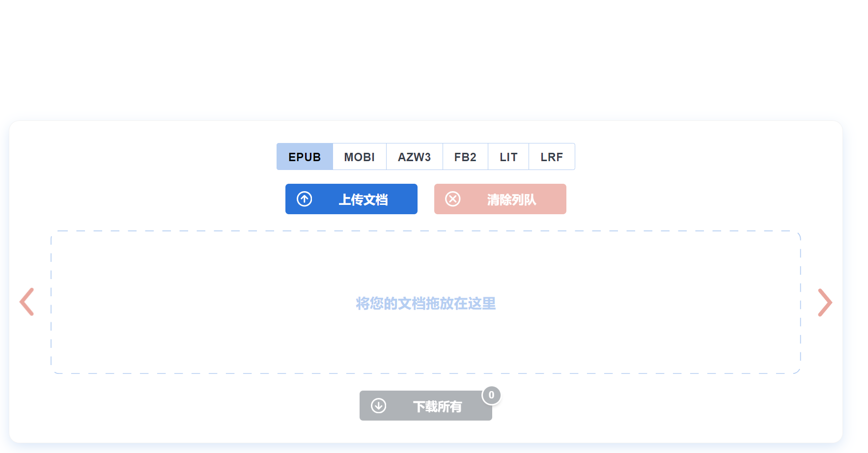
Task: Click the queue count badge showing 0
Action: point(491,395)
